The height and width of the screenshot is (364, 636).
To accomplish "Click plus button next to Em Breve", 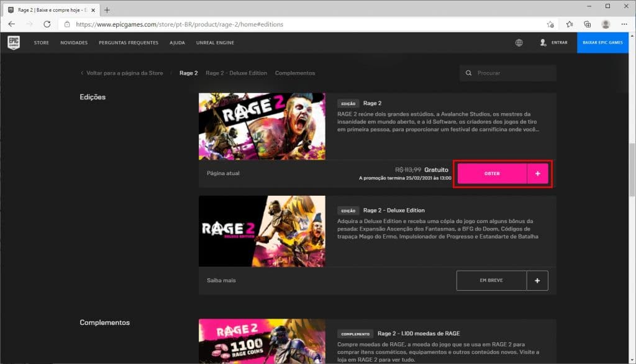I will (537, 280).
